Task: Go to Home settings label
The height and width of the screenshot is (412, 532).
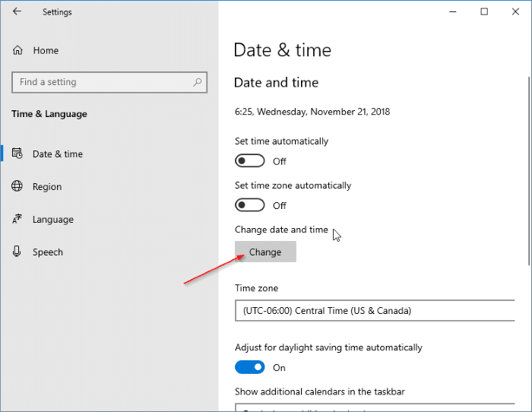Action: 46,51
